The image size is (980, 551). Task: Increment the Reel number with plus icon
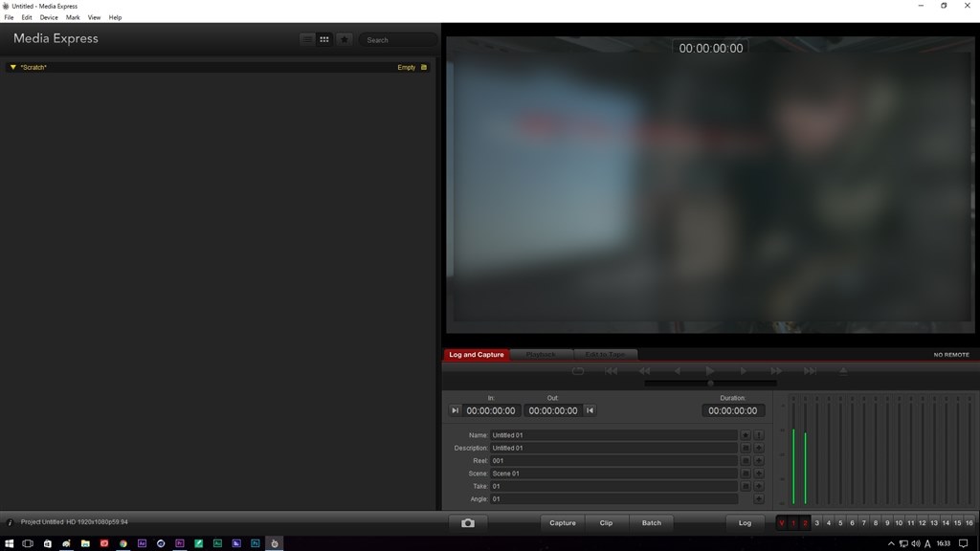coord(759,461)
